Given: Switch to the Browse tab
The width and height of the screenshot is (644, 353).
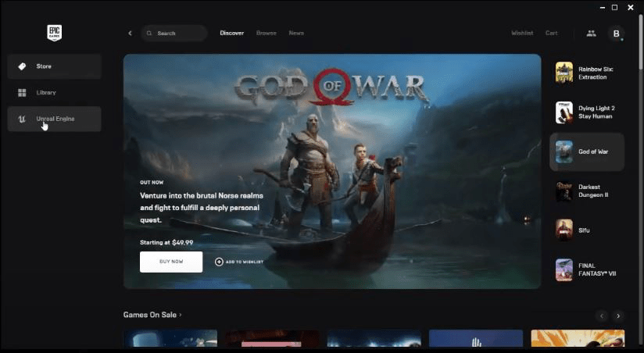Looking at the screenshot, I should (267, 33).
